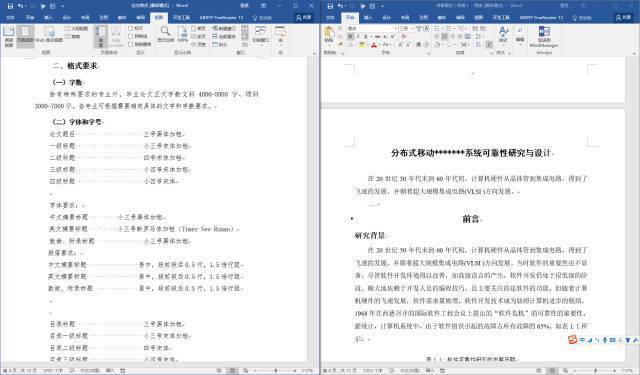Open the Styles (样式) gallery icon
Image resolution: width=640 pixels, height=375 pixels.
point(503,34)
